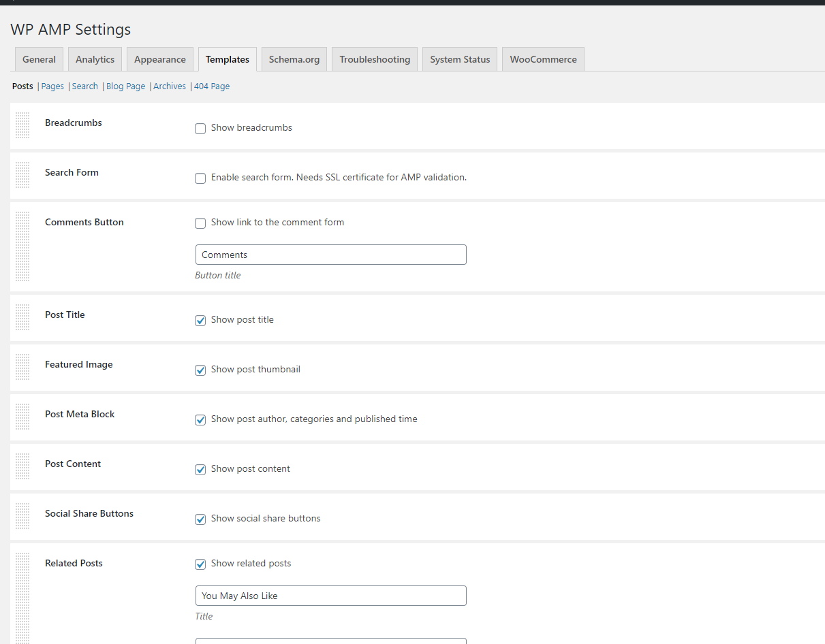
Task: Grab the Post Meta Block drag handle
Action: (22, 417)
